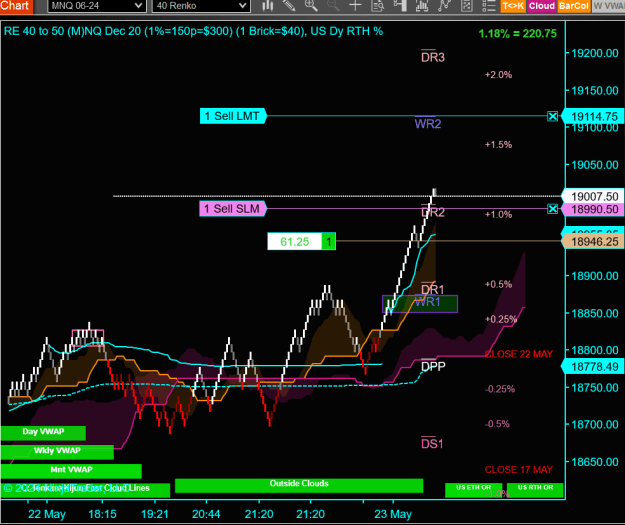Open the MNQ 06-24 instrument dropdown
625x525 pixels.
coord(96,6)
